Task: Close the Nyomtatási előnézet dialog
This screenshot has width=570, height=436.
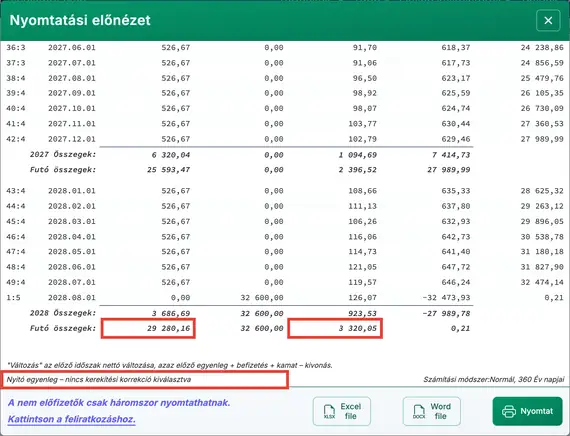Action: pyautogui.click(x=548, y=20)
